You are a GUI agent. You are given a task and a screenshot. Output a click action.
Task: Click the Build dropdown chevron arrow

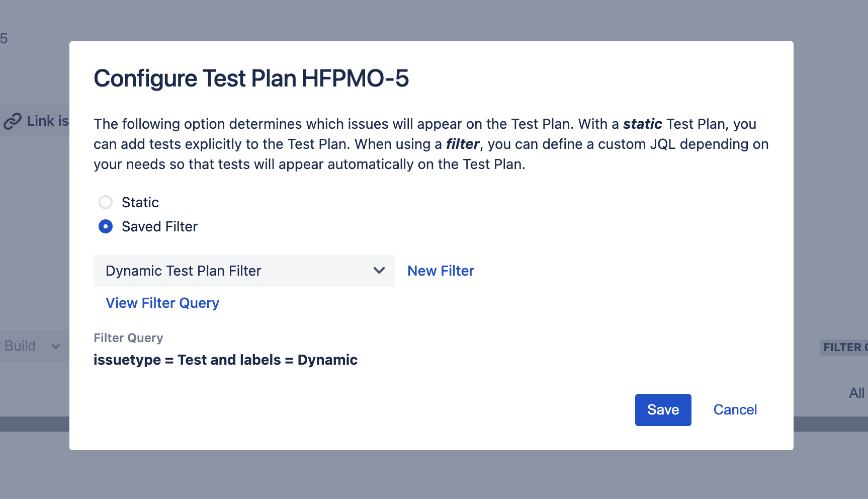(56, 347)
